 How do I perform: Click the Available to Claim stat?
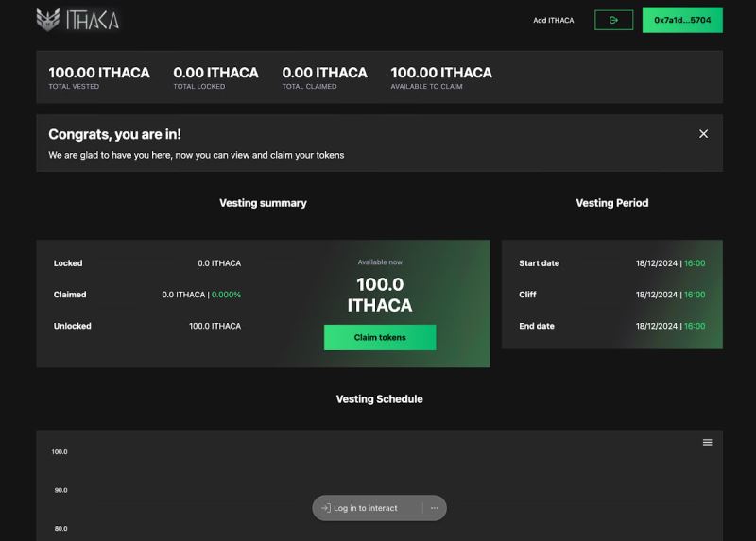[441, 77]
